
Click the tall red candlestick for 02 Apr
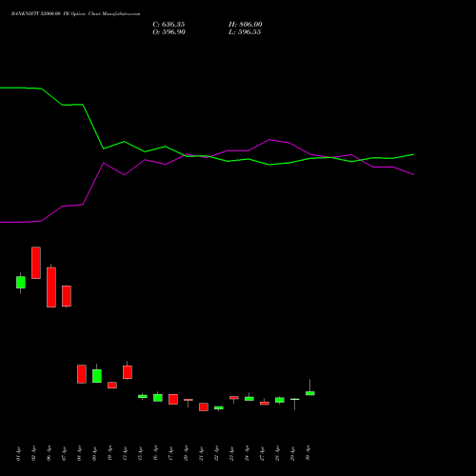pyautogui.click(x=36, y=263)
